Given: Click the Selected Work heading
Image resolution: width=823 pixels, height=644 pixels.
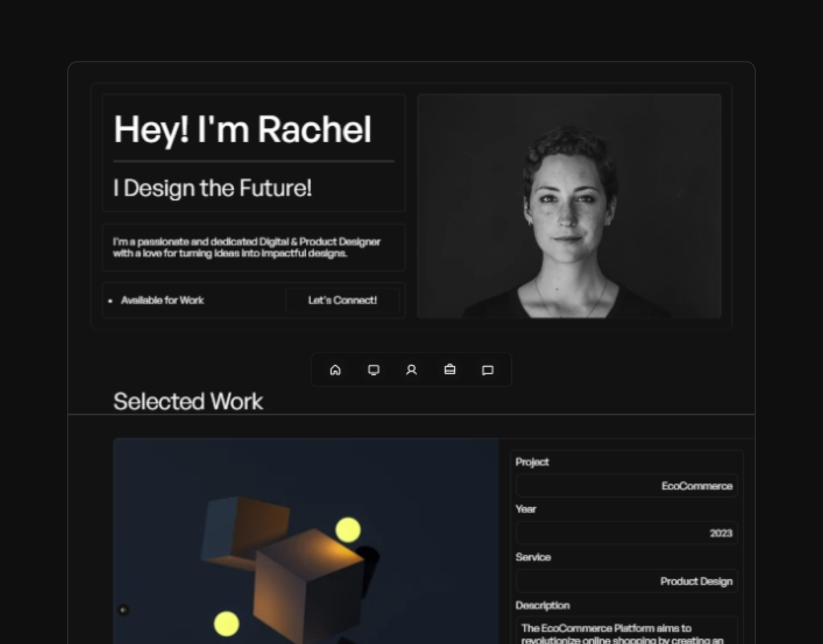Looking at the screenshot, I should click(x=188, y=401).
